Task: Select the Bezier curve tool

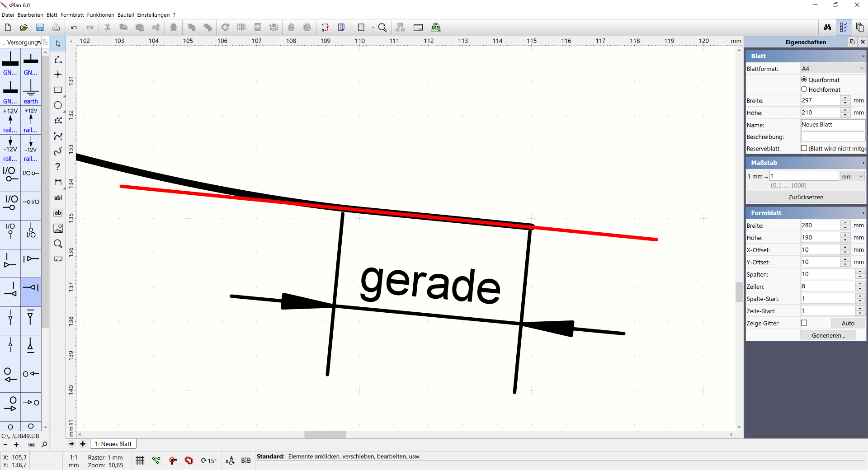Action: coord(58,136)
